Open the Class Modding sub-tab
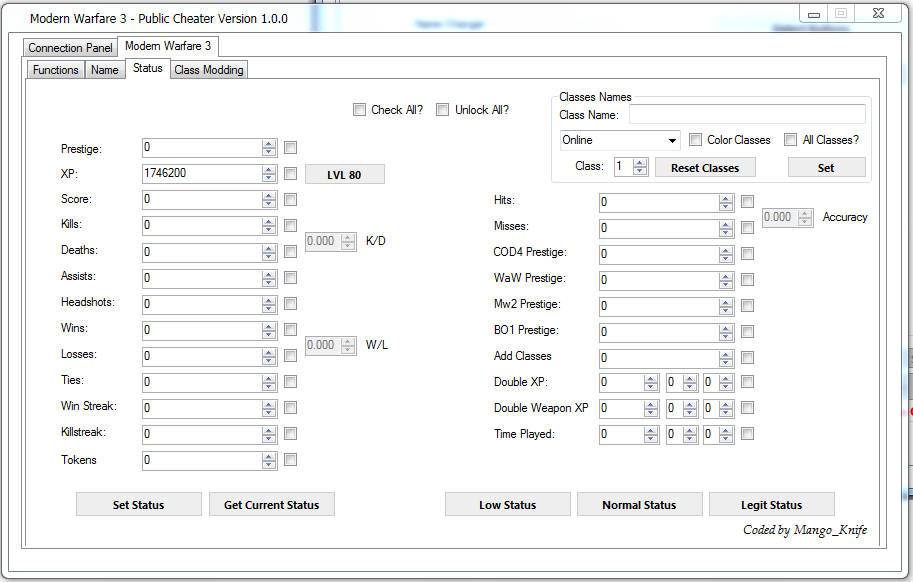 (x=209, y=70)
